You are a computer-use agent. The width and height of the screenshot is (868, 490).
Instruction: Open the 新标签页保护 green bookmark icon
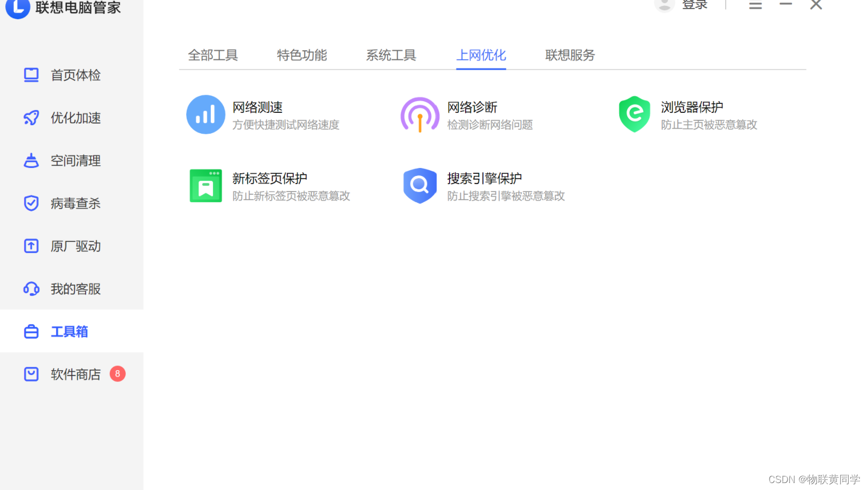point(206,186)
